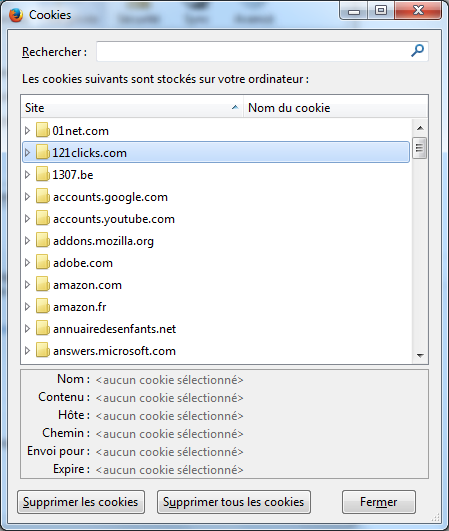449x531 pixels.
Task: Select the adobe.com folder icon
Action: point(43,262)
